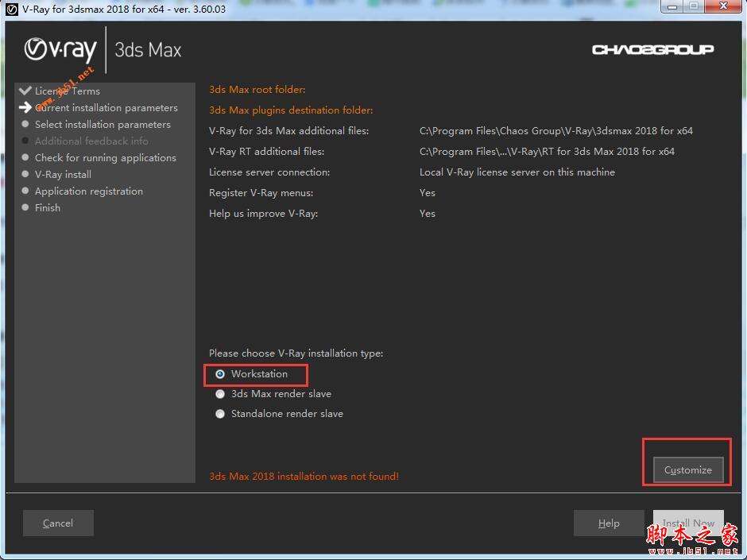Viewport: 747px width, 560px height.
Task: Open the Customize settings button
Action: click(x=688, y=470)
